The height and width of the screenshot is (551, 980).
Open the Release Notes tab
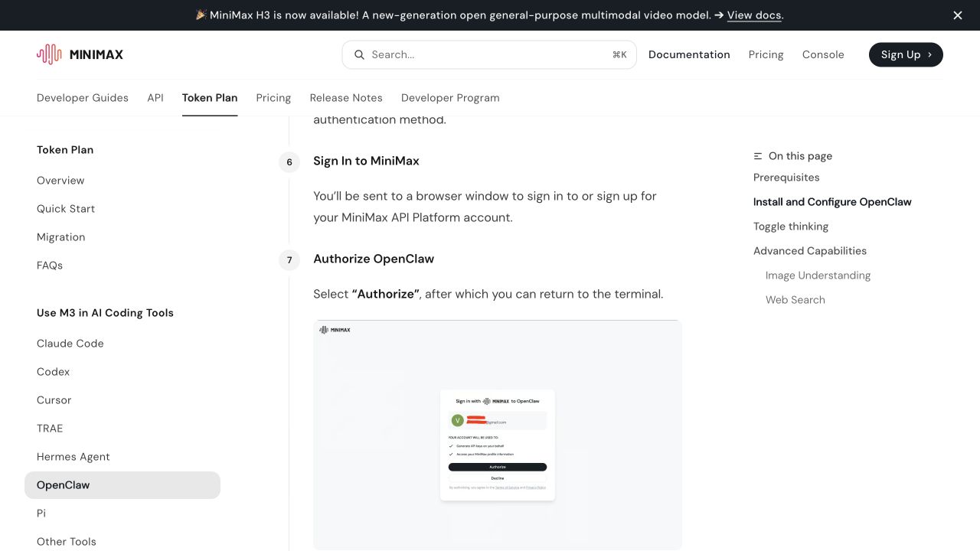tap(346, 98)
